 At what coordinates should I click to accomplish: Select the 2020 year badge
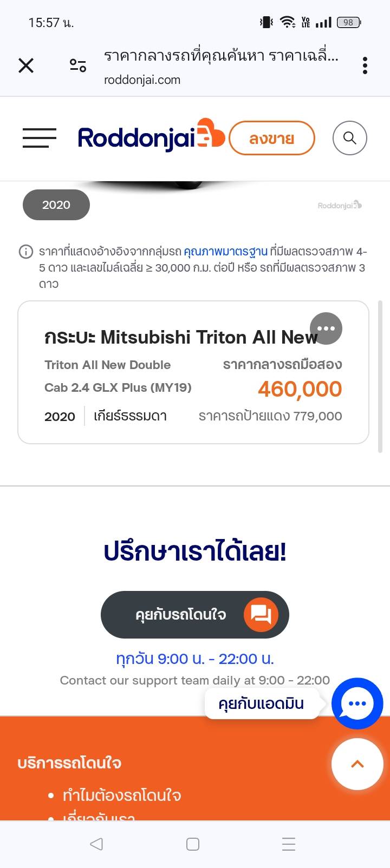56,205
